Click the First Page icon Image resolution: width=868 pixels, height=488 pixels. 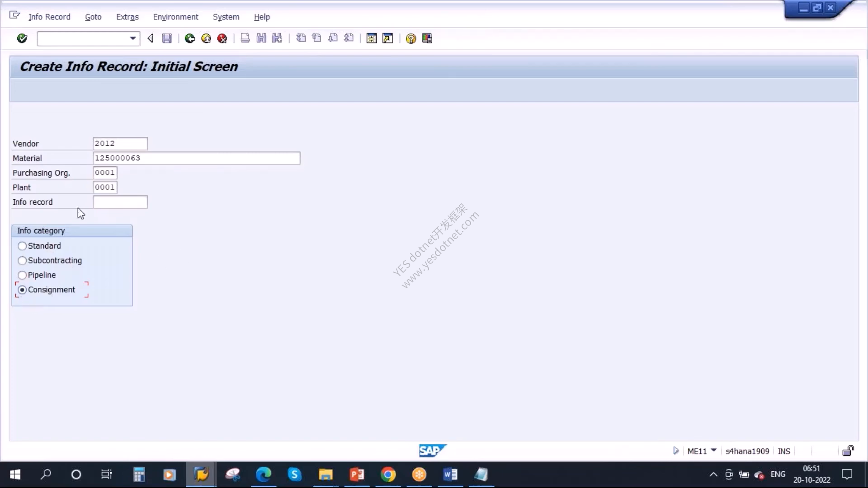pos(301,38)
